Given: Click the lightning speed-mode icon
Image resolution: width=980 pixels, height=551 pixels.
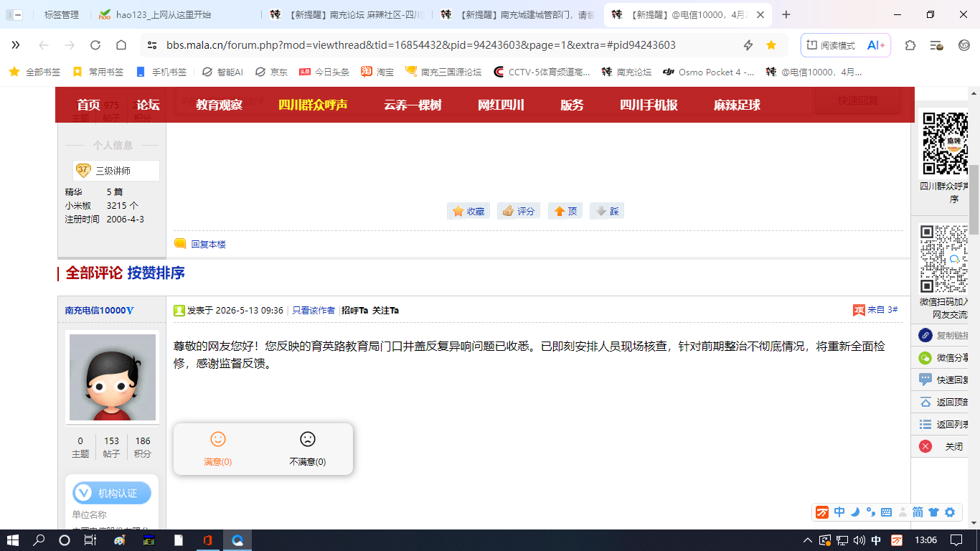Looking at the screenshot, I should coord(748,45).
